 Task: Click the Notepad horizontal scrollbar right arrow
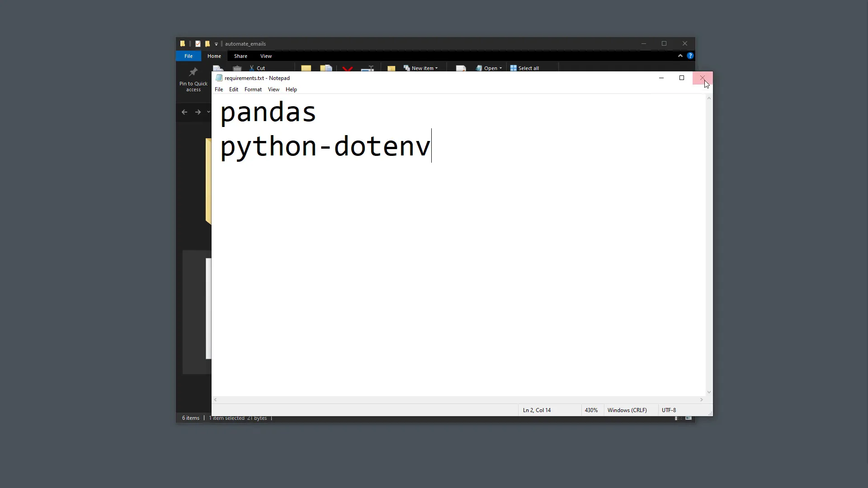point(702,399)
